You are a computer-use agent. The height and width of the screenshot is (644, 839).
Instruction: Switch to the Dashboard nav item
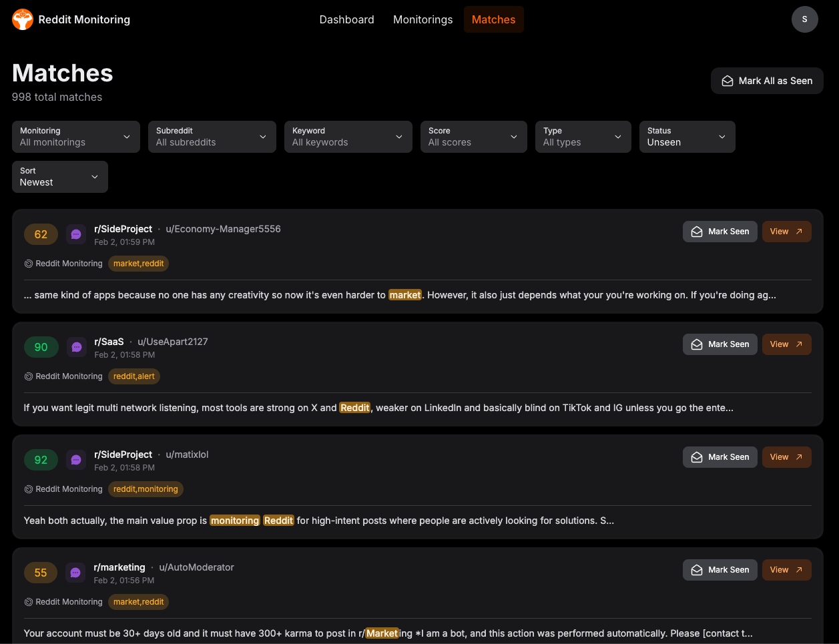click(346, 19)
